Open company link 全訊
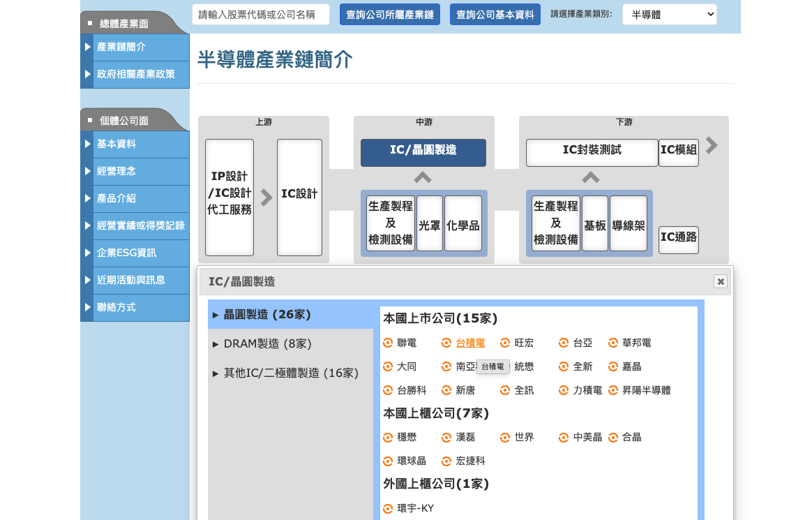This screenshot has height=520, width=812. 524,390
